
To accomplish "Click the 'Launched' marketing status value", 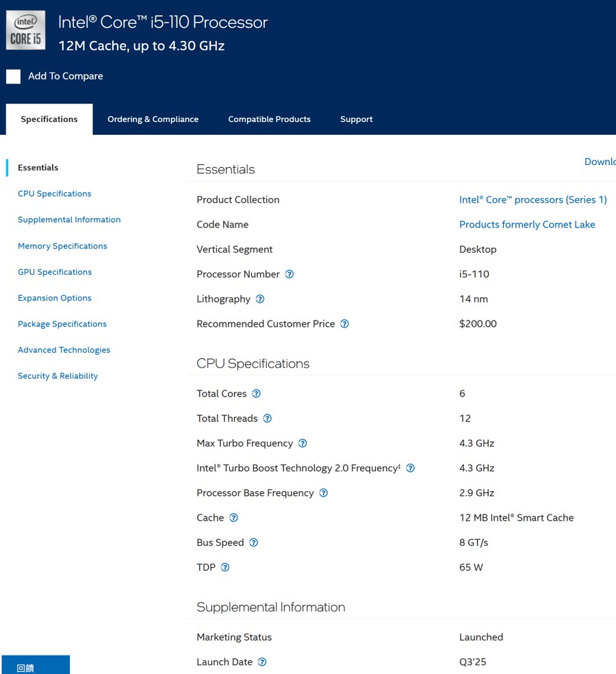I will point(481,637).
